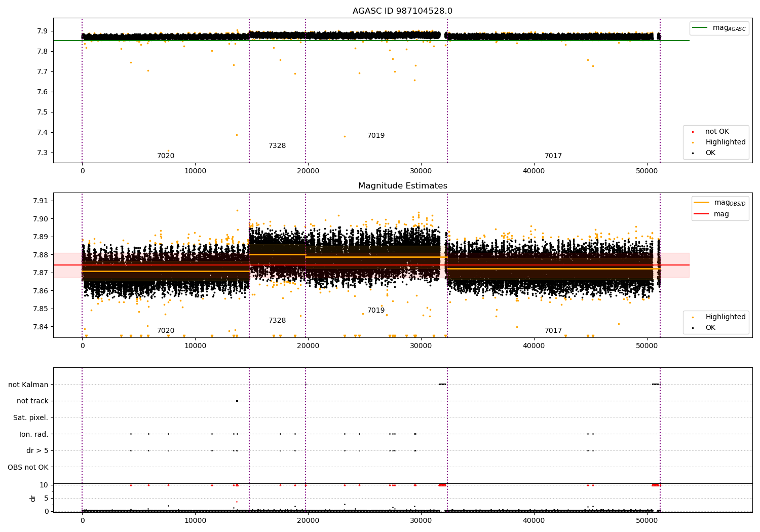Click the 'dr' y-axis label in the bottom plot
The image size is (760, 532).
point(33,499)
